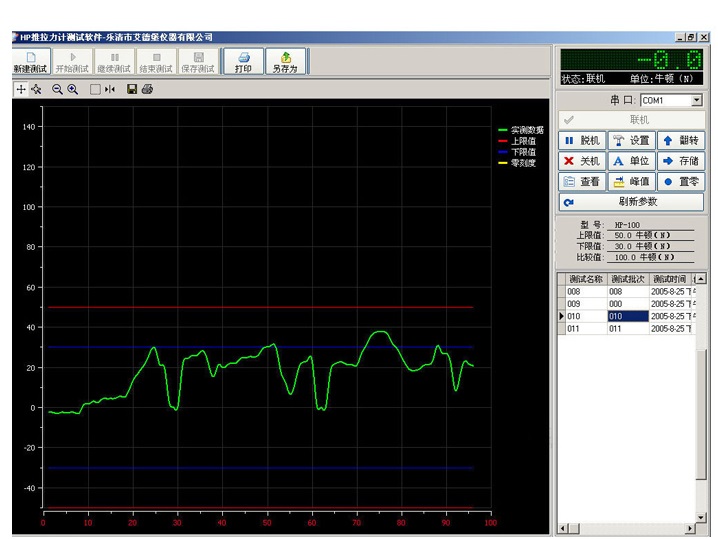Click the zoom in magnifier icon
The height and width of the screenshot is (539, 718).
(73, 89)
